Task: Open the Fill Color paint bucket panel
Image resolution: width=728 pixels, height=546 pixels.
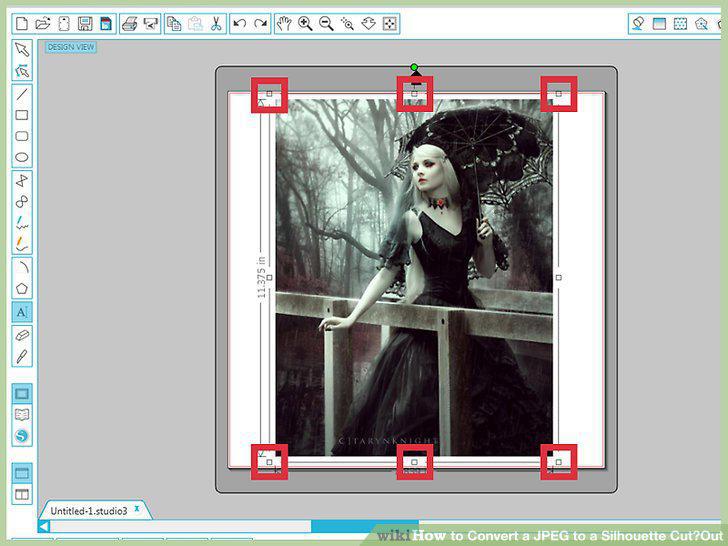Action: point(638,24)
